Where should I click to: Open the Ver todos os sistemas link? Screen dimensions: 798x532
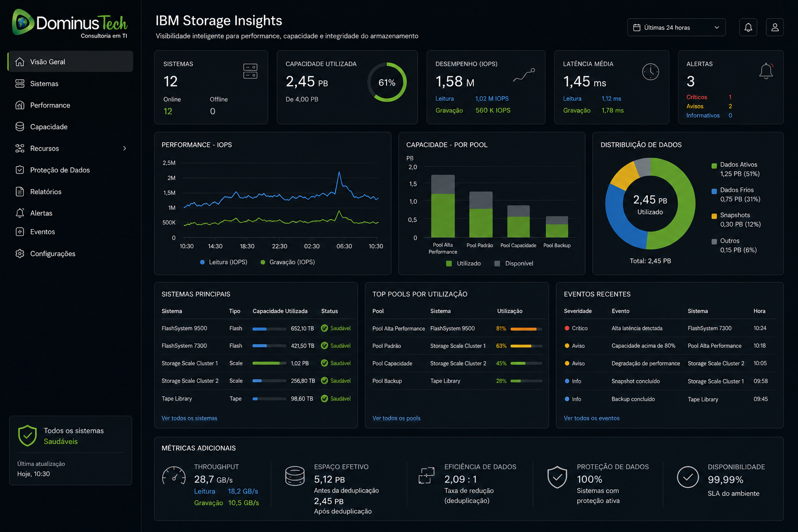pyautogui.click(x=189, y=418)
